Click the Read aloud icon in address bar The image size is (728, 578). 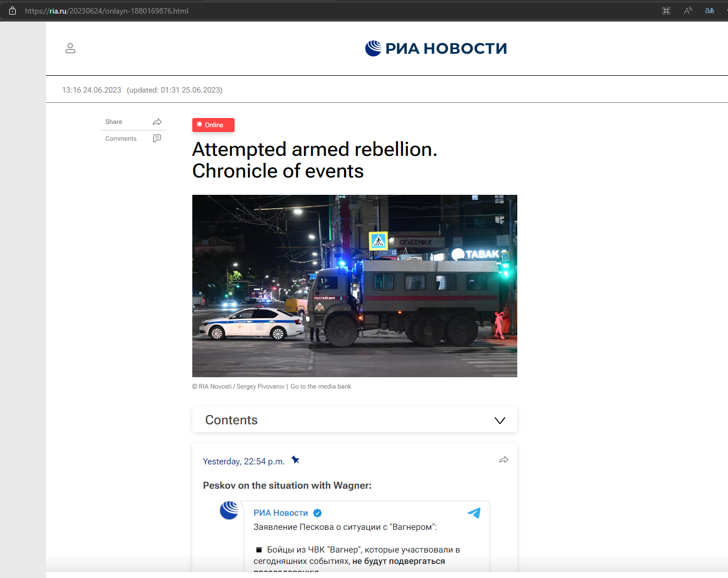coord(688,11)
